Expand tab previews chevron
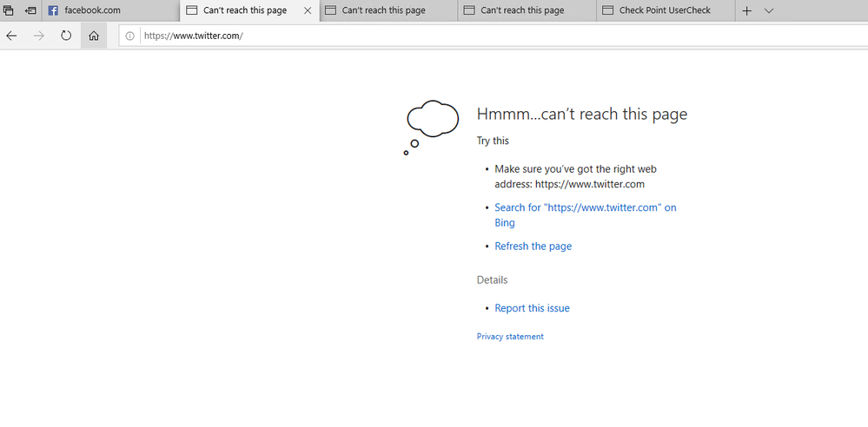868x427 pixels. [768, 10]
